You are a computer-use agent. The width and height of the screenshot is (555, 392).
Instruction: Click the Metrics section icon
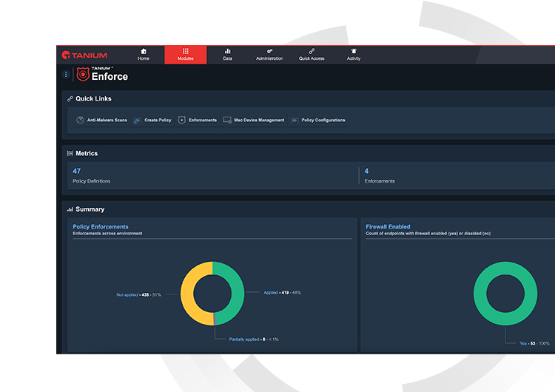70,153
